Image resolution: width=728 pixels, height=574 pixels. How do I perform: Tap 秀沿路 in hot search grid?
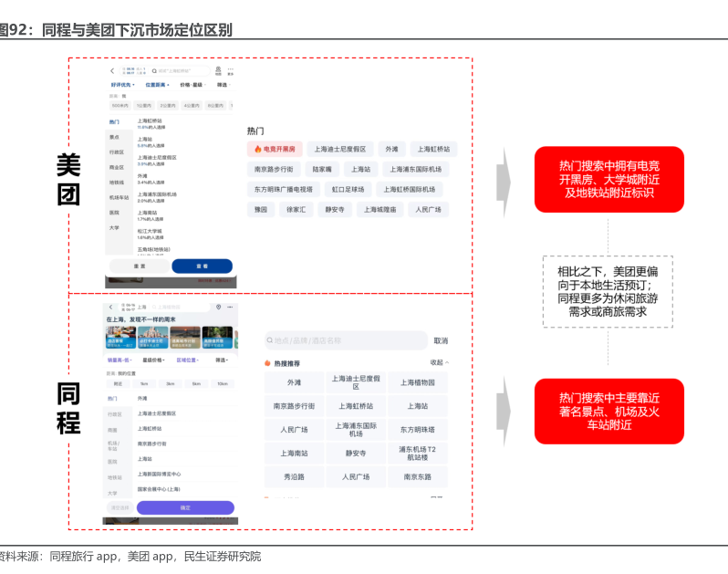coord(294,477)
